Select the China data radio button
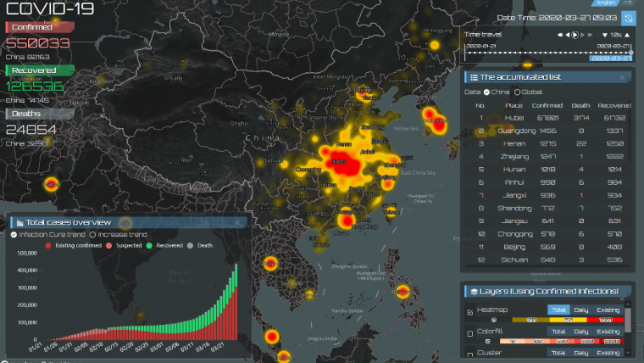This screenshot has width=644, height=363. pos(486,92)
